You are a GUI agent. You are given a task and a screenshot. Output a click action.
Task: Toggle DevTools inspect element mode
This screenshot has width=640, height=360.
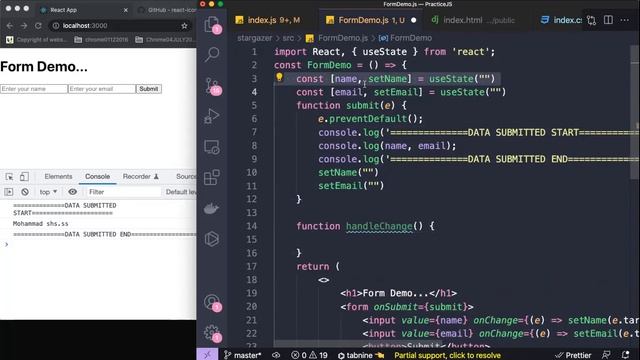pos(9,177)
